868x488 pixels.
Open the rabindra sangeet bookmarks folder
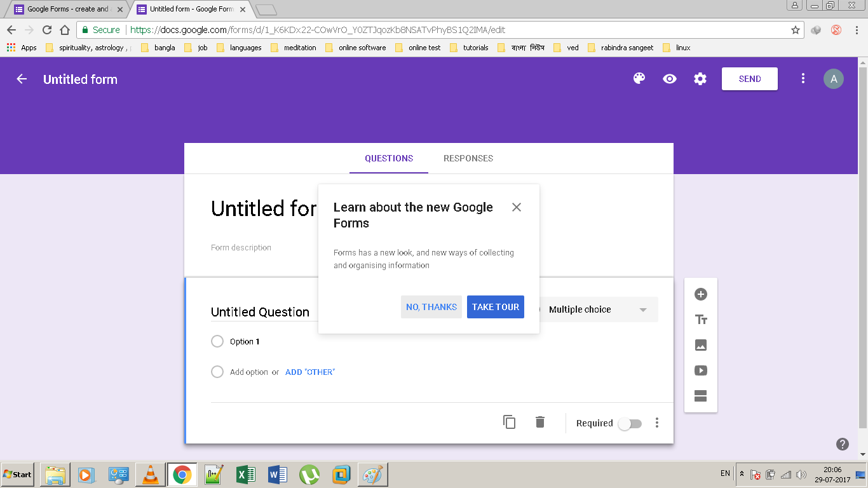tap(620, 48)
